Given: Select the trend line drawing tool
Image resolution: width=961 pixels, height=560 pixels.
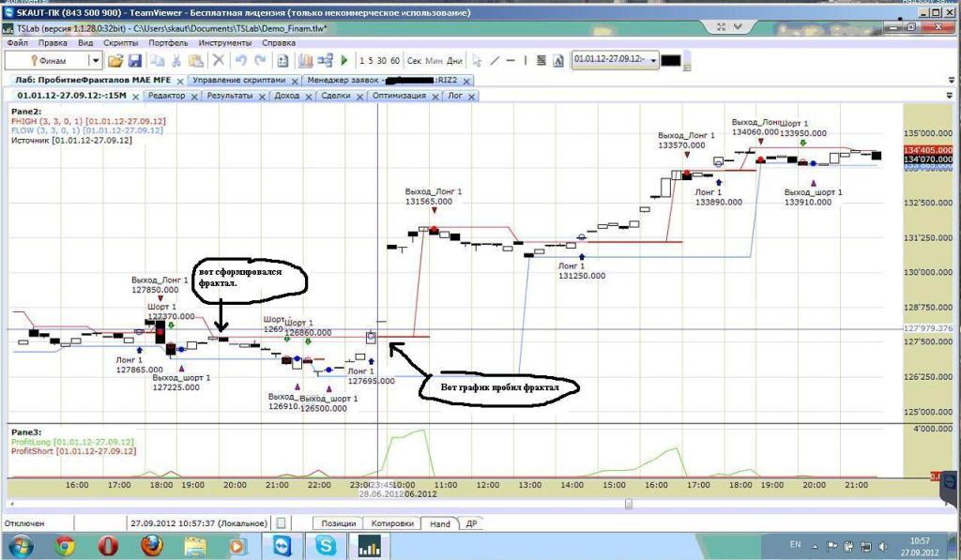Looking at the screenshot, I should click(495, 60).
